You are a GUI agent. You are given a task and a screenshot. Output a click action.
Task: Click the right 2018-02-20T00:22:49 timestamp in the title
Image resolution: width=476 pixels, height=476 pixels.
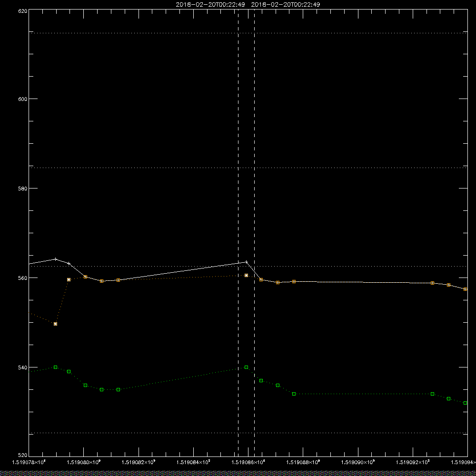coord(286,5)
